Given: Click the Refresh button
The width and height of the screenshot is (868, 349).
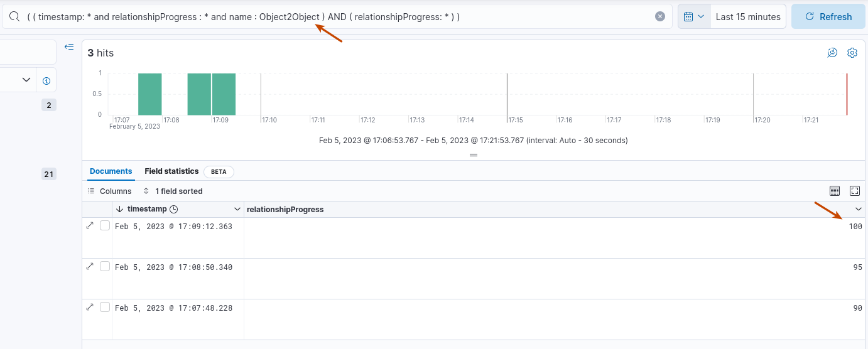Looking at the screenshot, I should (828, 17).
